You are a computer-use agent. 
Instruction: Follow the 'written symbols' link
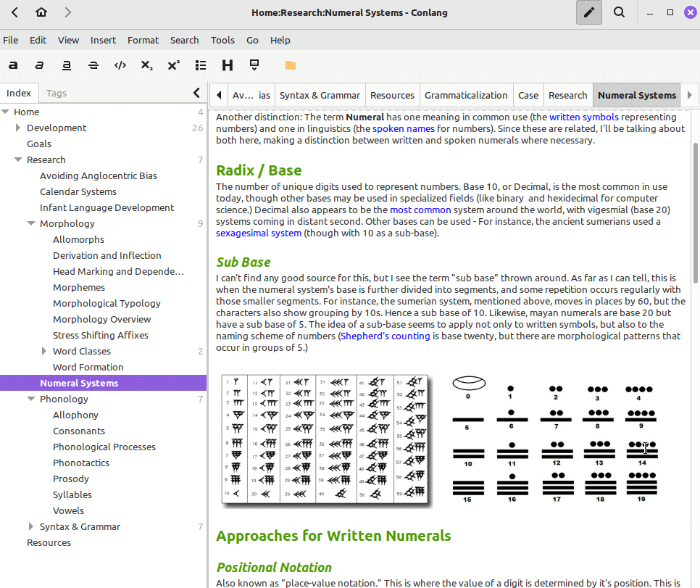584,117
